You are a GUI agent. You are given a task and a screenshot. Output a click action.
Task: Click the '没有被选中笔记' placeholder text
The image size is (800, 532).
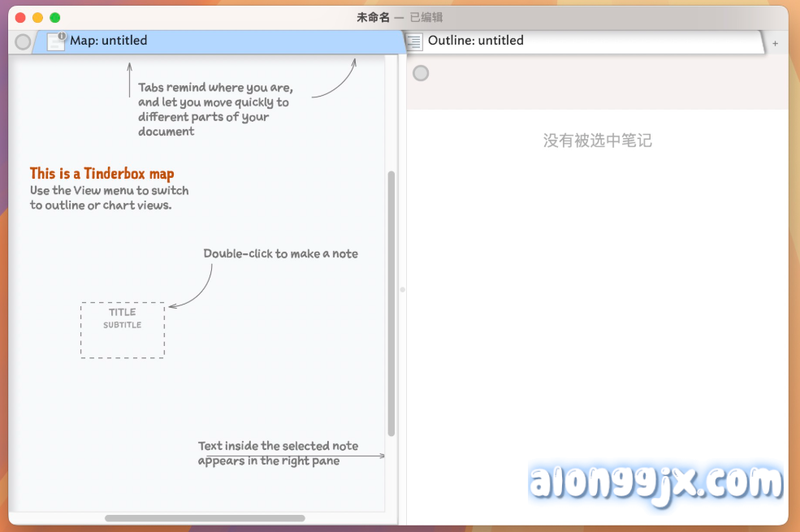(x=597, y=141)
